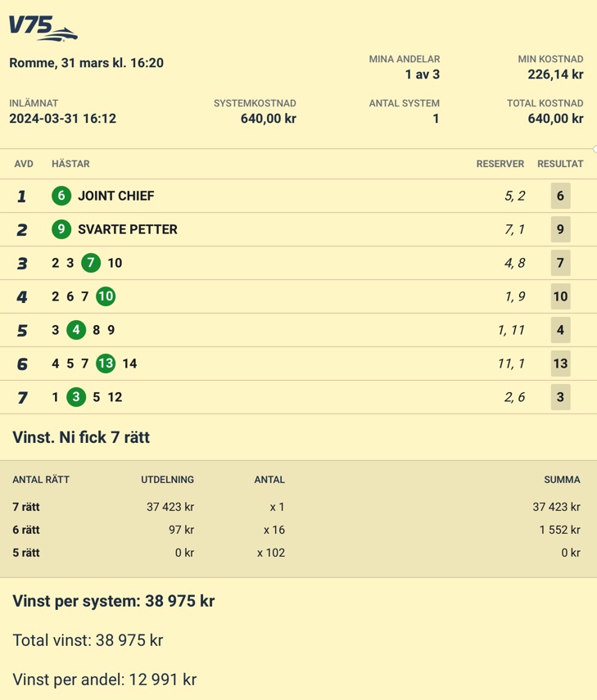Open the SVARTE PETTER horse name
This screenshot has height=700, width=597.
click(128, 229)
